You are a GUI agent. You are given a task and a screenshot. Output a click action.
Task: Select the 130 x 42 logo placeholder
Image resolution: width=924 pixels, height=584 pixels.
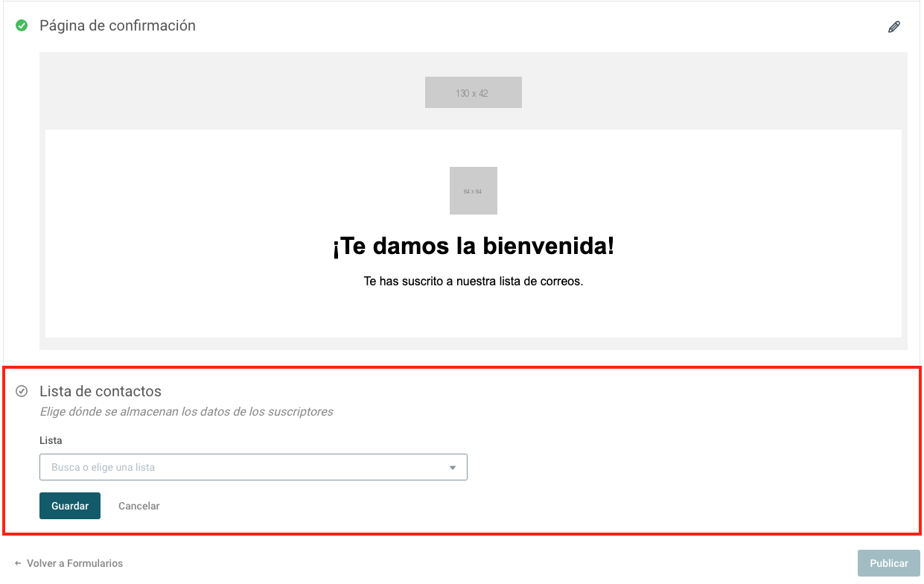tap(474, 92)
